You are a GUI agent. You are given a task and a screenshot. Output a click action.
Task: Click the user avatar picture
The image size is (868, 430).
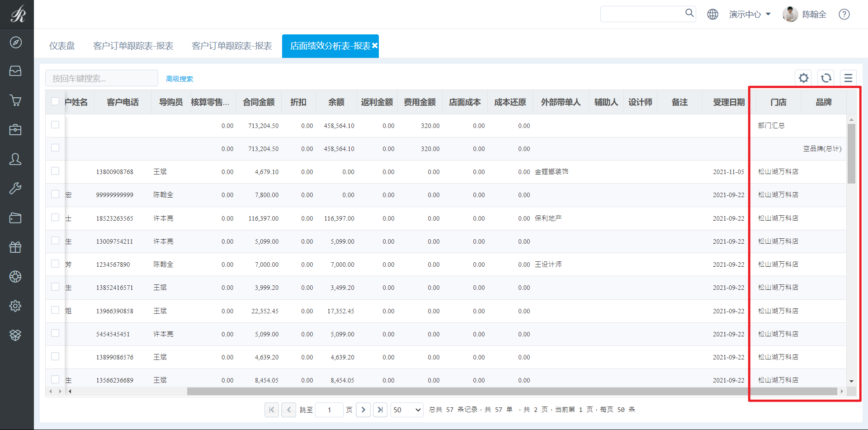790,14
